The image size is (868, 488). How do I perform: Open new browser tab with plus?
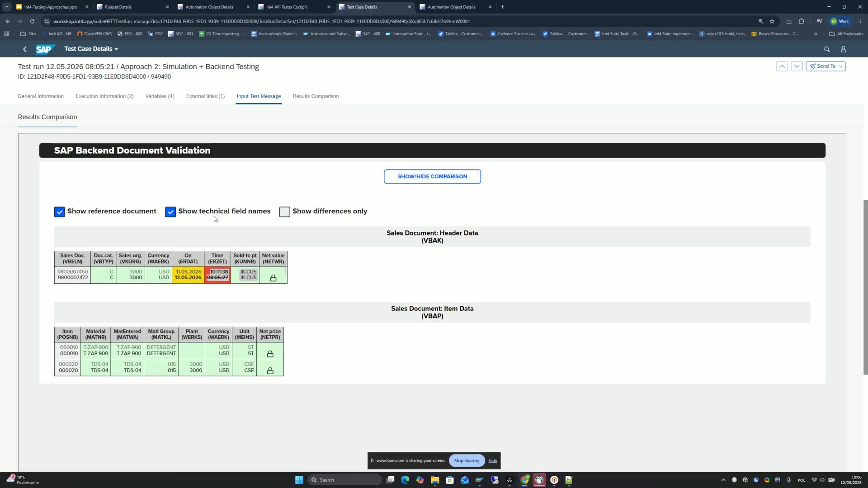502,7
